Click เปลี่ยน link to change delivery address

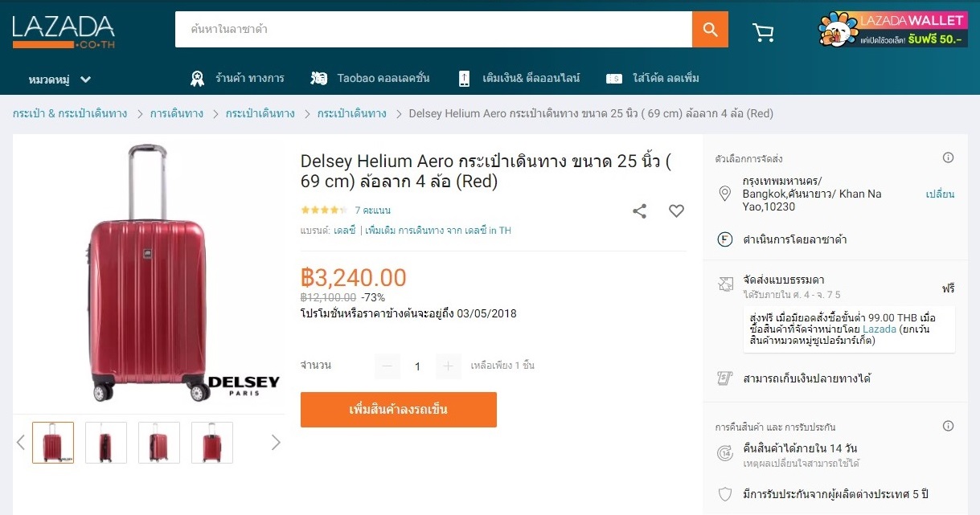(x=939, y=194)
